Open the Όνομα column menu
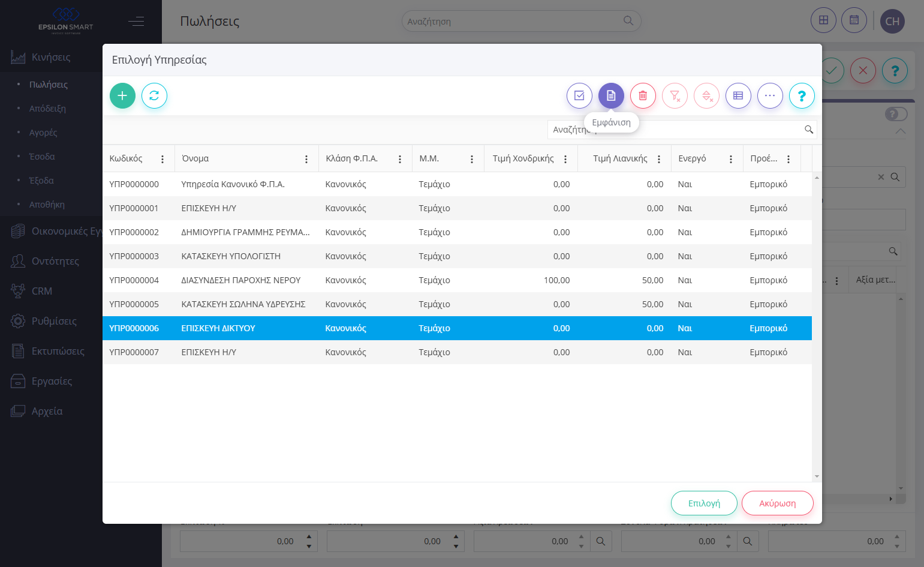This screenshot has width=924, height=567. coord(306,159)
